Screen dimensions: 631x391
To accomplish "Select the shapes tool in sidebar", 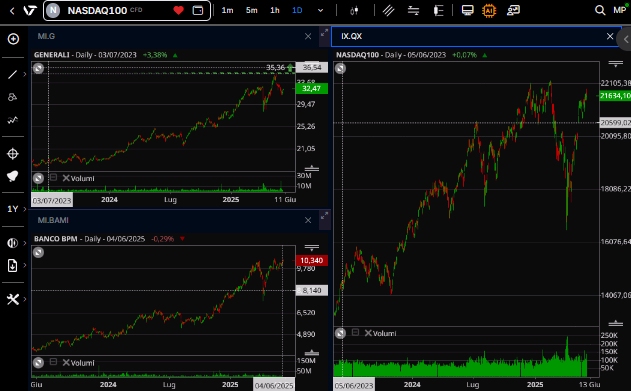I will 12,97.
